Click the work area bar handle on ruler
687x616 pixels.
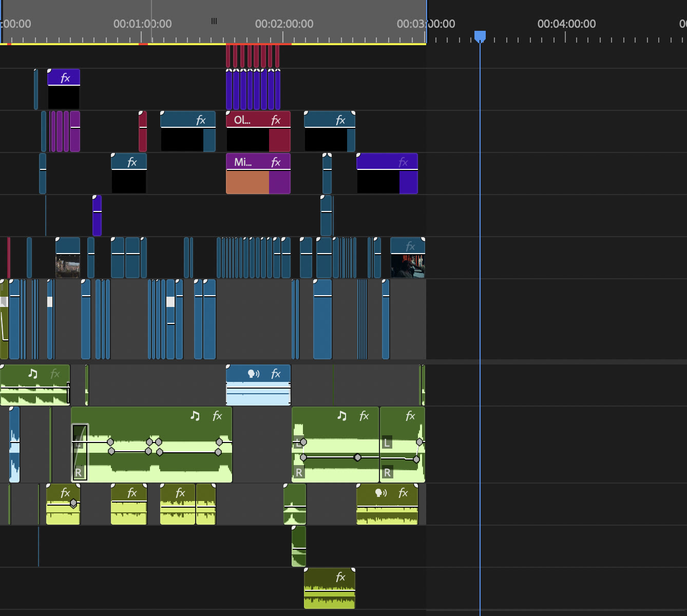point(214,21)
